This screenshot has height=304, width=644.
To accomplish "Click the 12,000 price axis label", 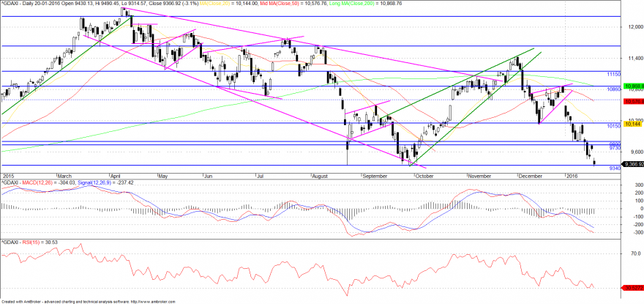I will tap(634, 27).
